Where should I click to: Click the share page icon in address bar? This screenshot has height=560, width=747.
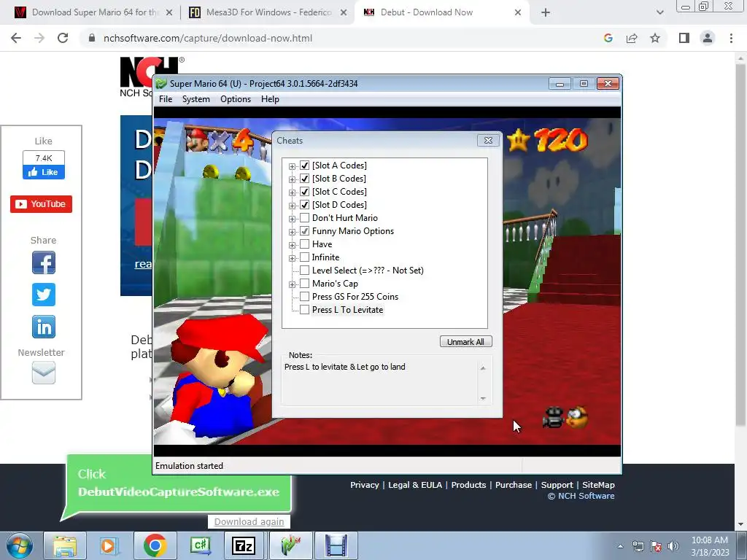[x=632, y=38]
